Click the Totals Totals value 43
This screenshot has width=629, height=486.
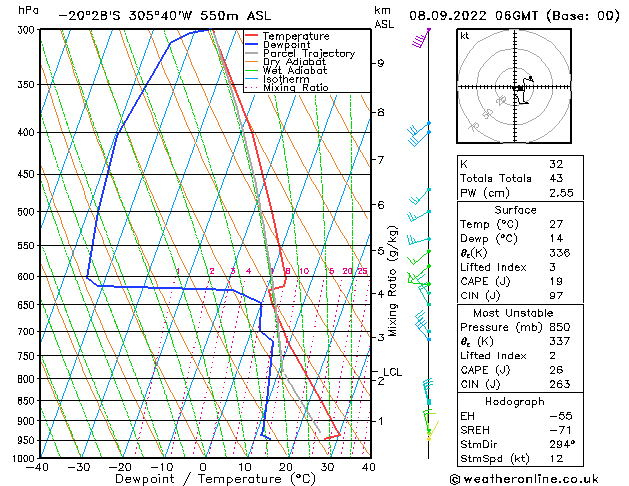click(x=556, y=178)
